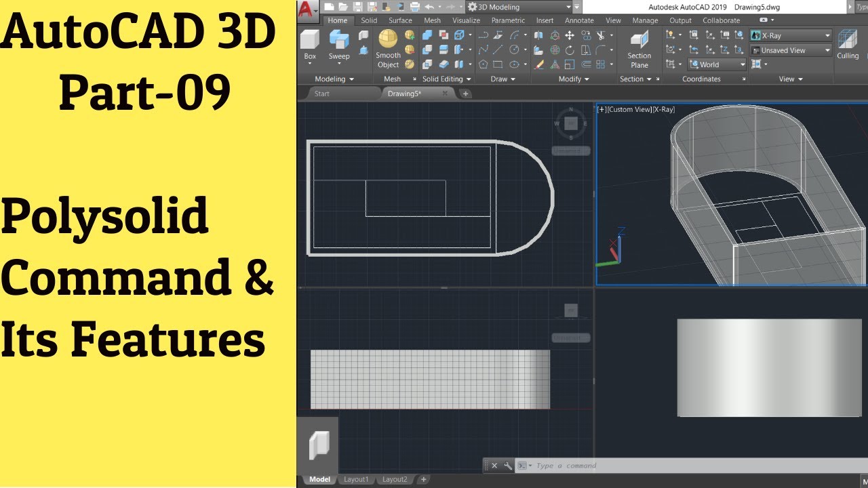Open the Start file tab
This screenshot has height=488, width=868.
(x=322, y=94)
